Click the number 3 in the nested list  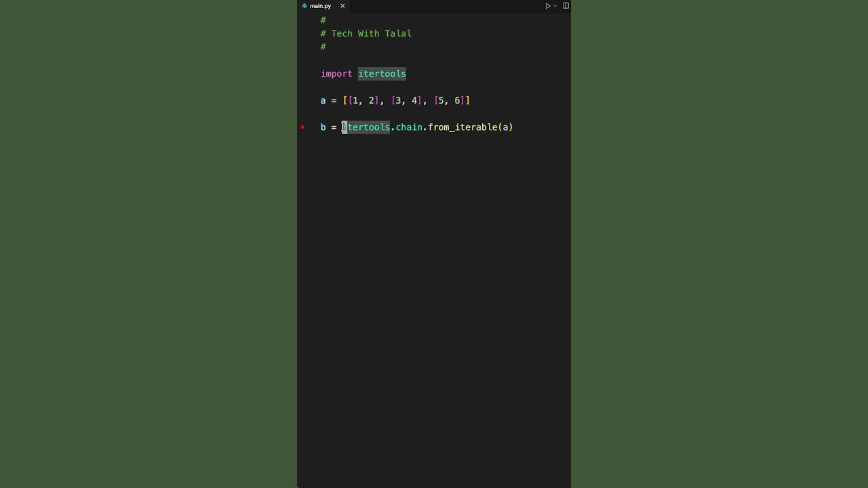pos(398,100)
